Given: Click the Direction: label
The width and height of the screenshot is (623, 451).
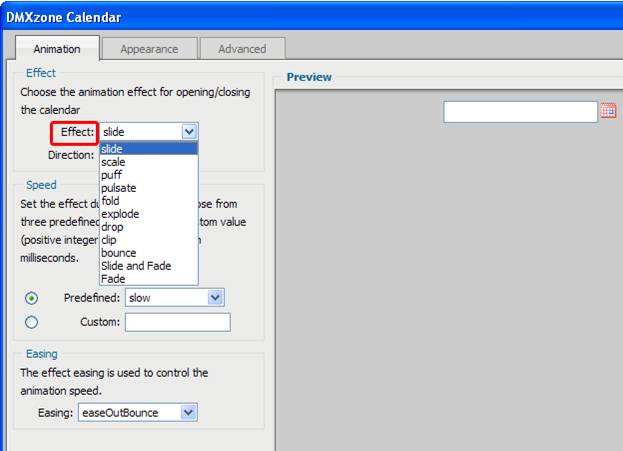Looking at the screenshot, I should click(71, 155).
